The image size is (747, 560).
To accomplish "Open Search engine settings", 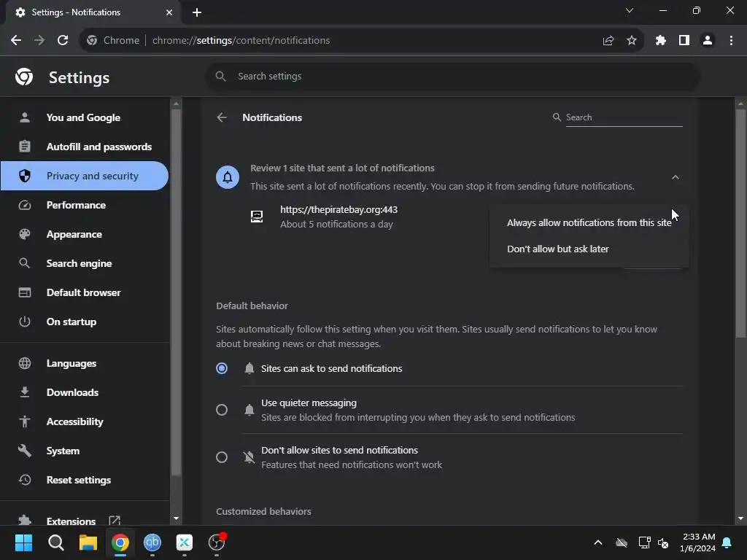I will [85, 263].
